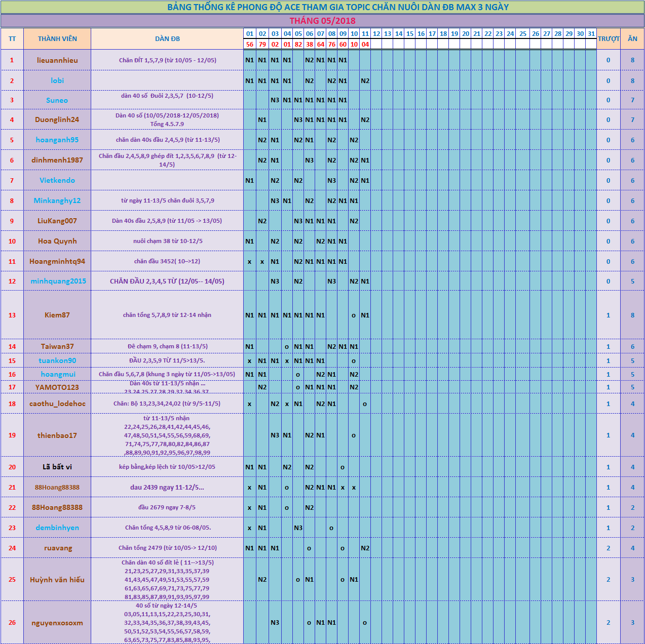Click the cell "từ ngày 11-13/5 chăn đuôi 3,5,7,9"
The image size is (645, 644).
167,200
